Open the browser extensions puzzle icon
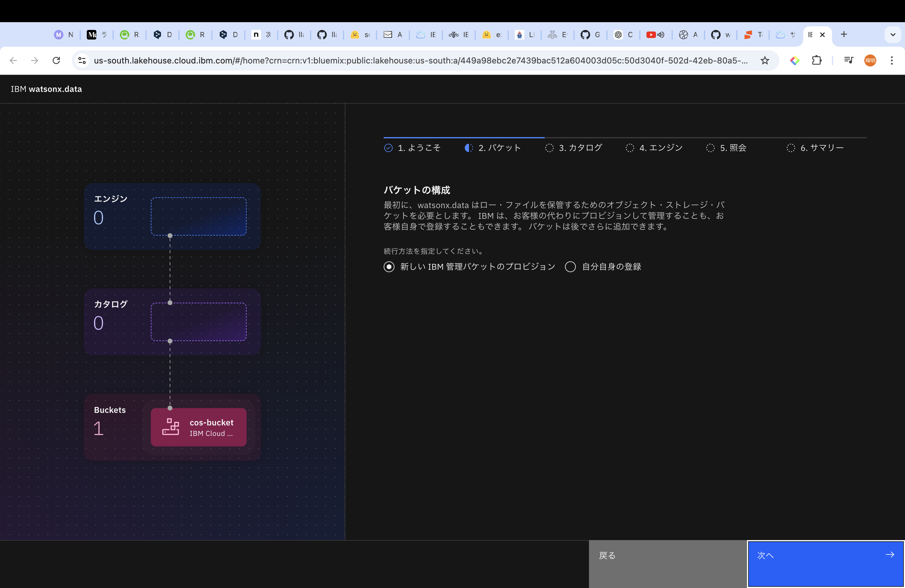 pyautogui.click(x=817, y=60)
